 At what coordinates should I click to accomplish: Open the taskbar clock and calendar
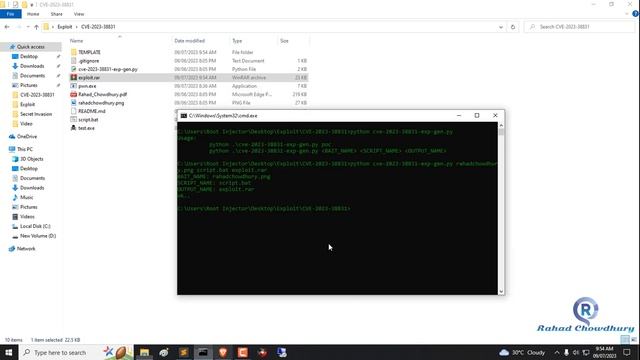click(604, 352)
